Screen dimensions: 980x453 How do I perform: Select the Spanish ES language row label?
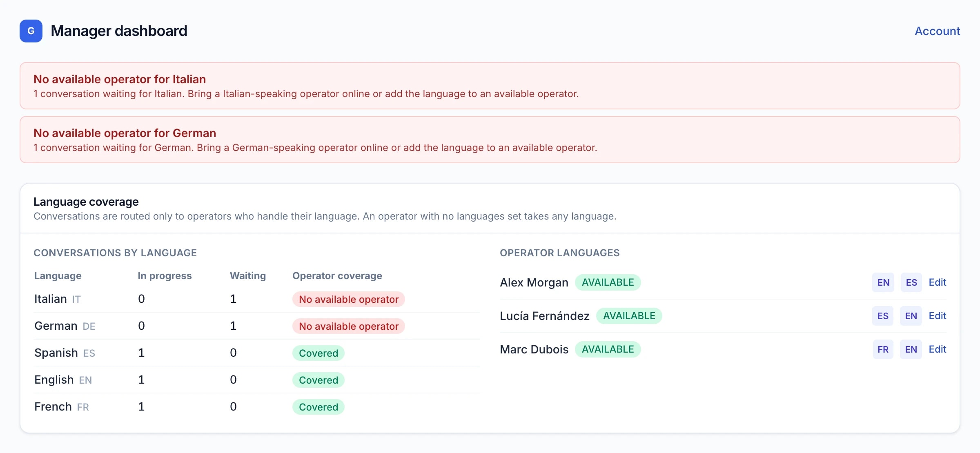[x=65, y=353]
